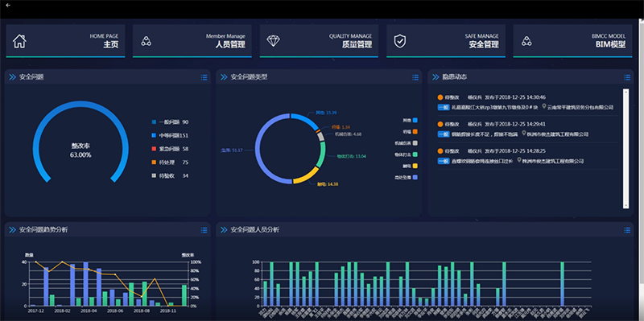Screen dimensions: 644x321
Task: Click the SAFE MANAGE shield icon
Action: pos(399,41)
